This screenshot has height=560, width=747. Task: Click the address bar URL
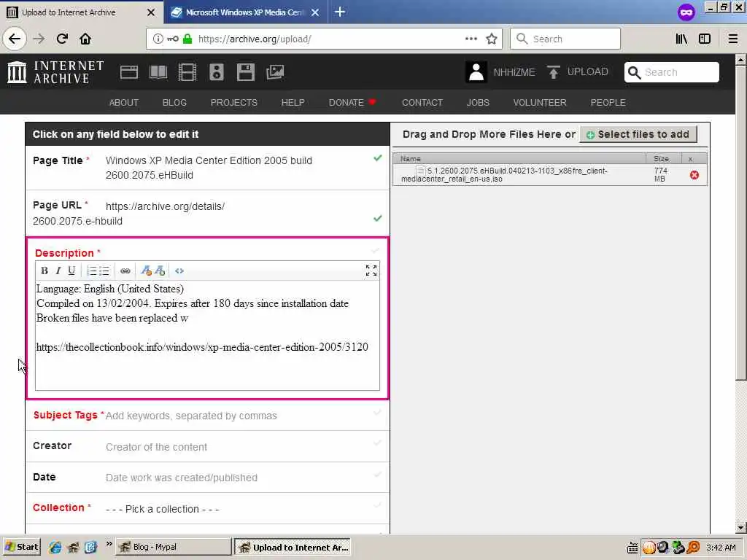coord(255,39)
